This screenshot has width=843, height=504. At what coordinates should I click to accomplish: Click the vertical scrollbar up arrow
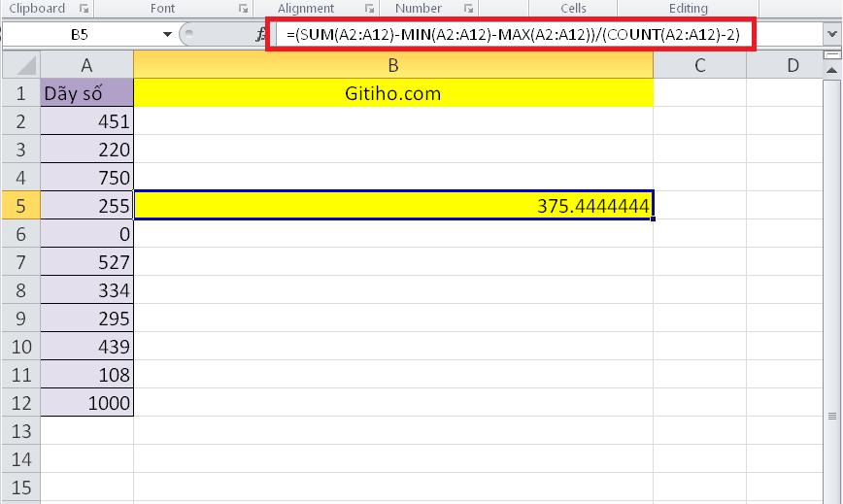pos(831,70)
